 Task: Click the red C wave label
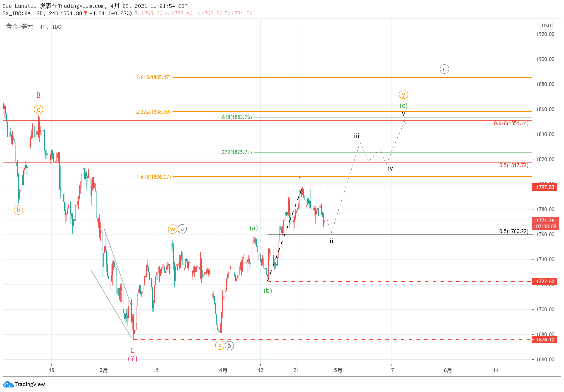point(132,351)
